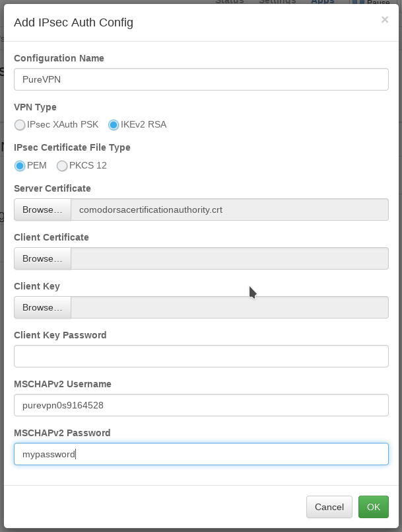The image size is (402, 532).
Task: Click the MSCHAPv2 Username field
Action: tap(201, 405)
